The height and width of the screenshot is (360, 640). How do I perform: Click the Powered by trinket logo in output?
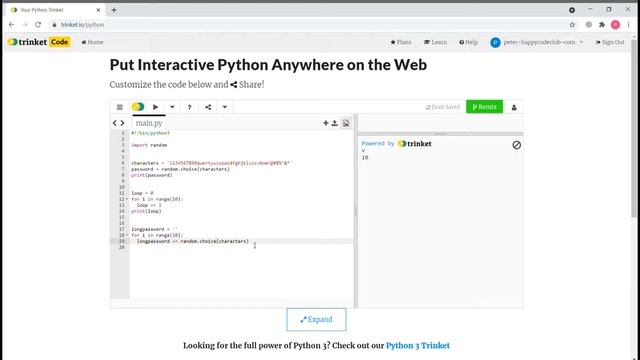pyautogui.click(x=414, y=144)
